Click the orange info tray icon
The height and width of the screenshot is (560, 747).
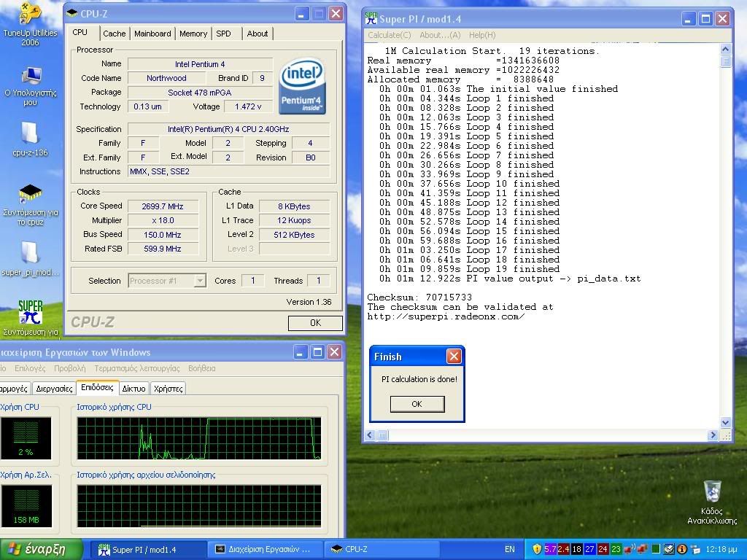pyautogui.click(x=682, y=549)
